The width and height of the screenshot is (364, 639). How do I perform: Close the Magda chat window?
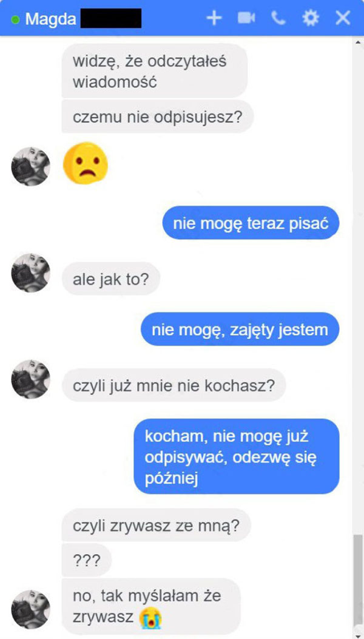point(343,18)
